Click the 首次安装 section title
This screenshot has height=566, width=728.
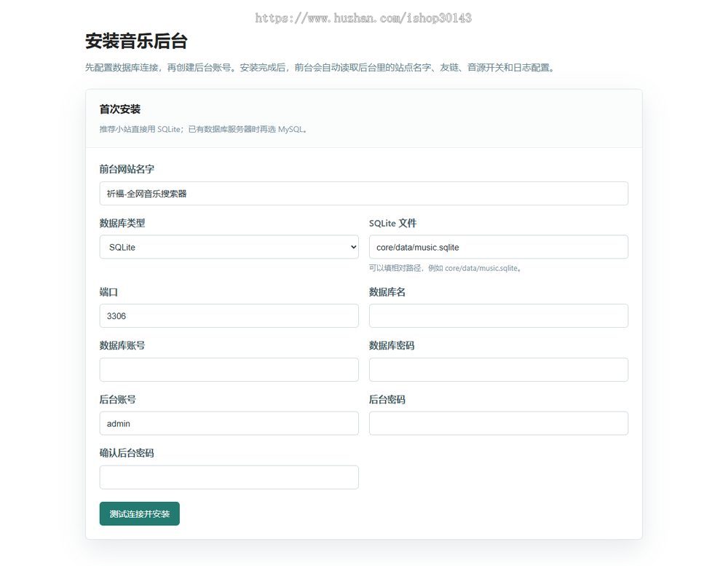tap(120, 109)
